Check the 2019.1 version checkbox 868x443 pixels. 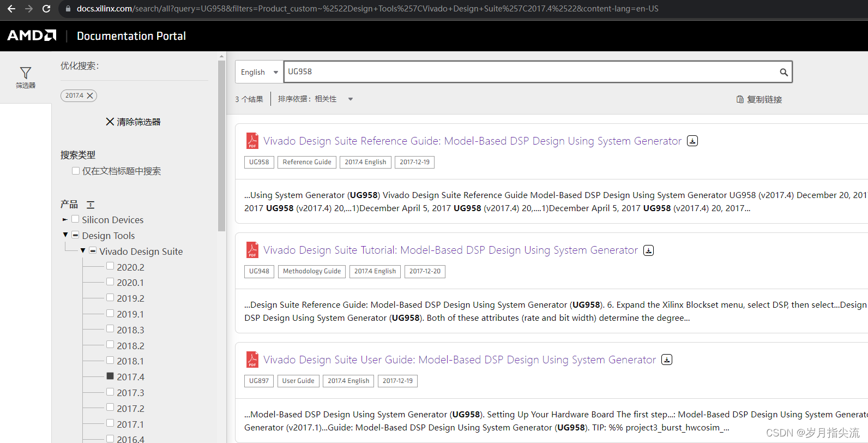tap(110, 314)
